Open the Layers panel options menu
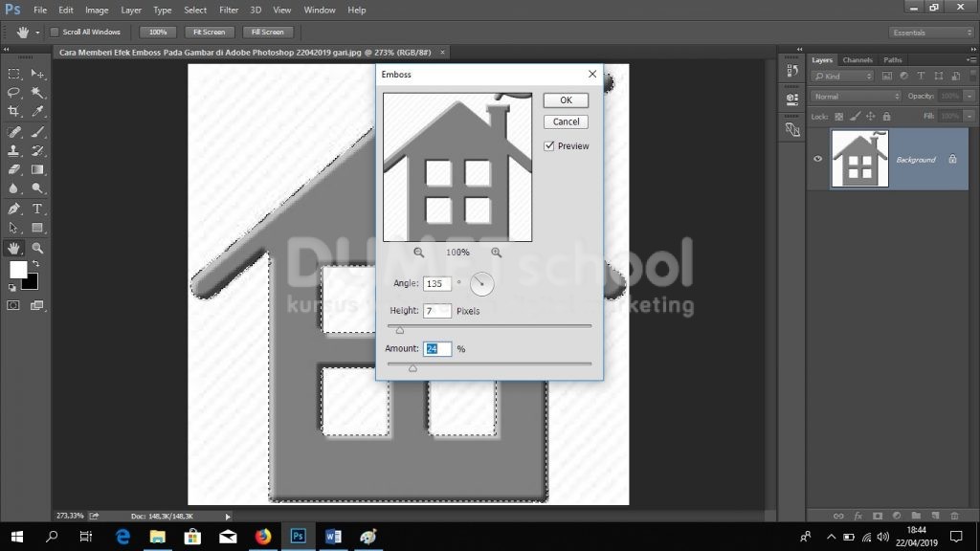Viewport: 980px width, 551px height. [x=970, y=60]
